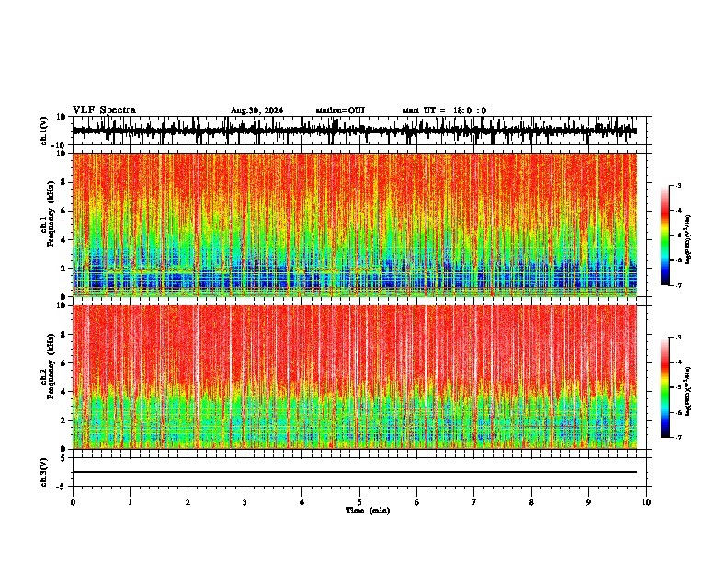Click the "6" tick on the Time axis

(417, 502)
